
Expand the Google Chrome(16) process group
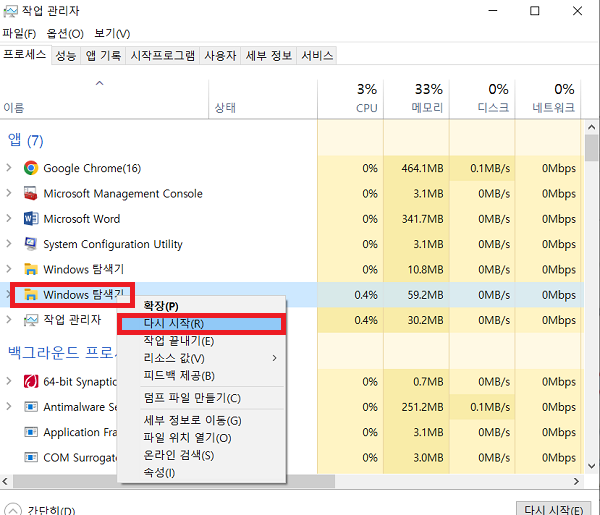(9, 168)
